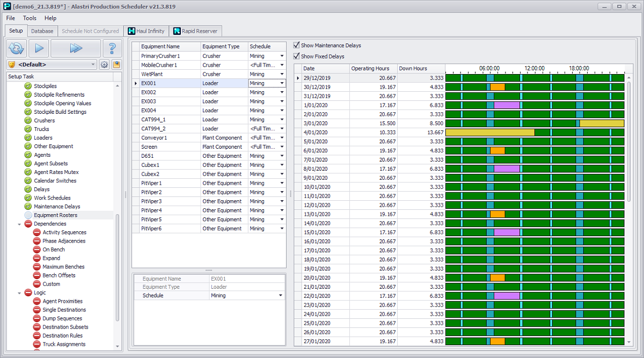Uncheck Show Maintenance Delays
Screen dimensions: 644x358
tap(297, 46)
